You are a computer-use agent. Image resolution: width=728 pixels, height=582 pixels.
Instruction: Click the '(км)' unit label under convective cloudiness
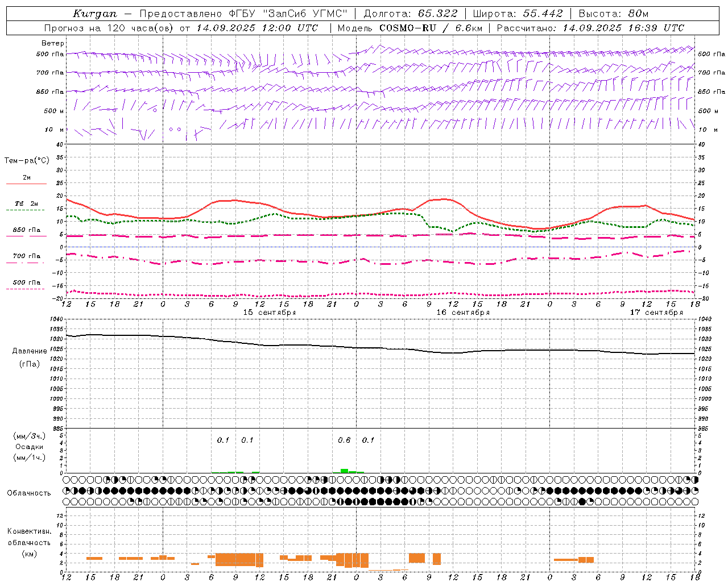pyautogui.click(x=29, y=554)
